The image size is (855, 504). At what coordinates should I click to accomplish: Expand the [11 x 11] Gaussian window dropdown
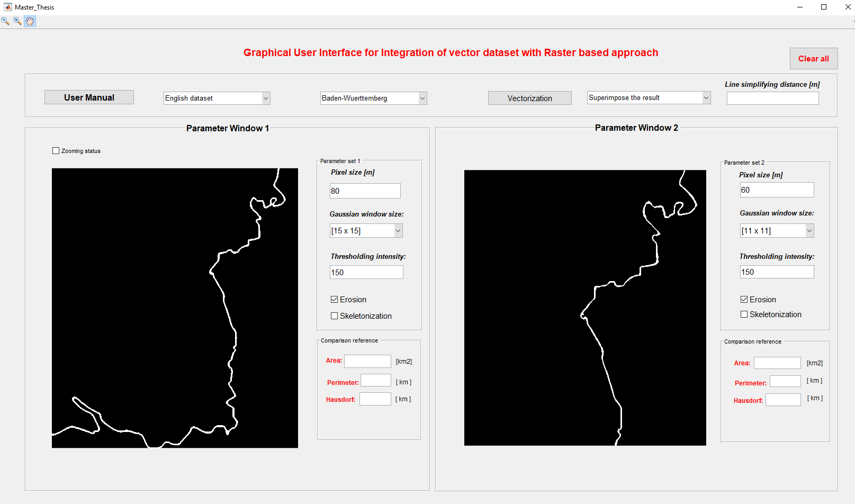point(777,231)
